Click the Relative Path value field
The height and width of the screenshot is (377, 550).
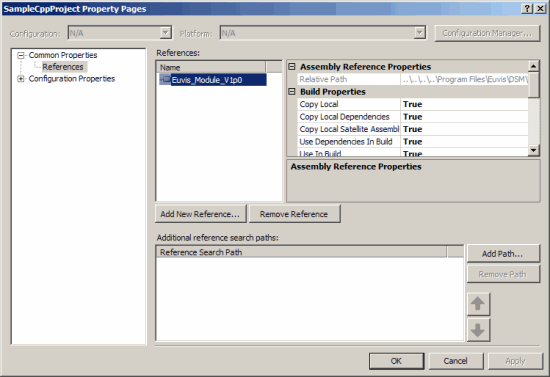pyautogui.click(x=464, y=79)
